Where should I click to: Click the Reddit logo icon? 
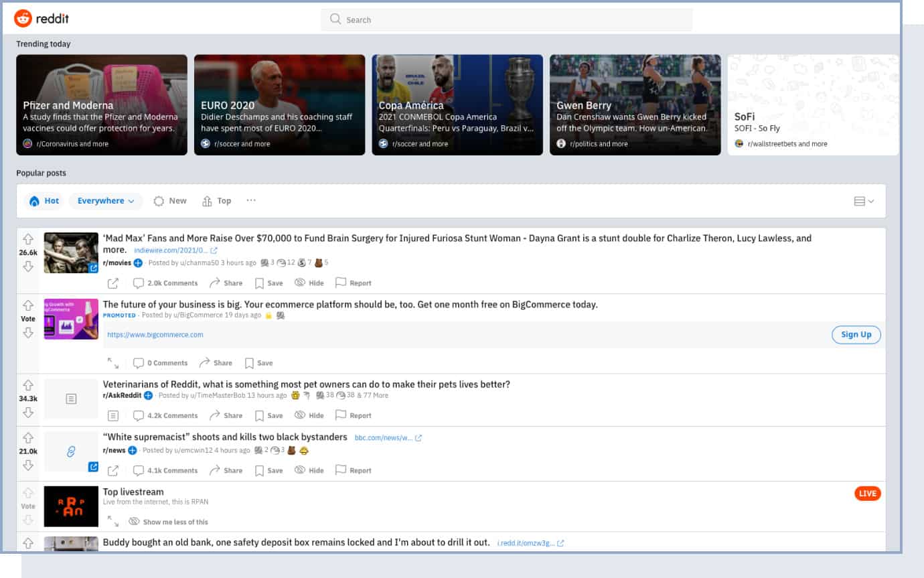(23, 19)
